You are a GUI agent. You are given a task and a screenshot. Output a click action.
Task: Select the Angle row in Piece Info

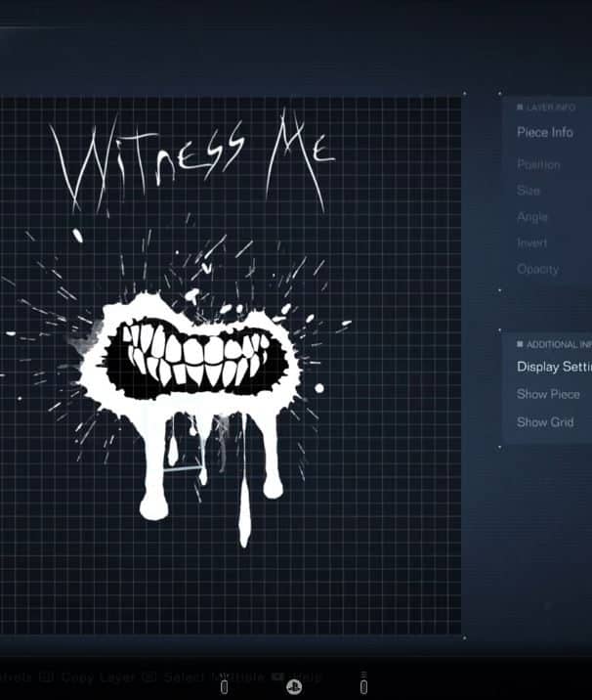coord(532,217)
